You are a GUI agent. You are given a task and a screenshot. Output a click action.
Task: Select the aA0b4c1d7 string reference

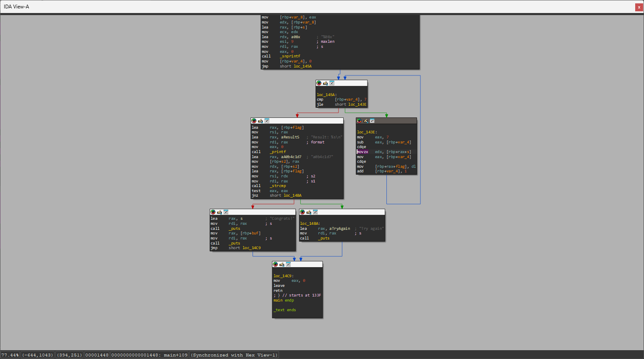(x=291, y=157)
